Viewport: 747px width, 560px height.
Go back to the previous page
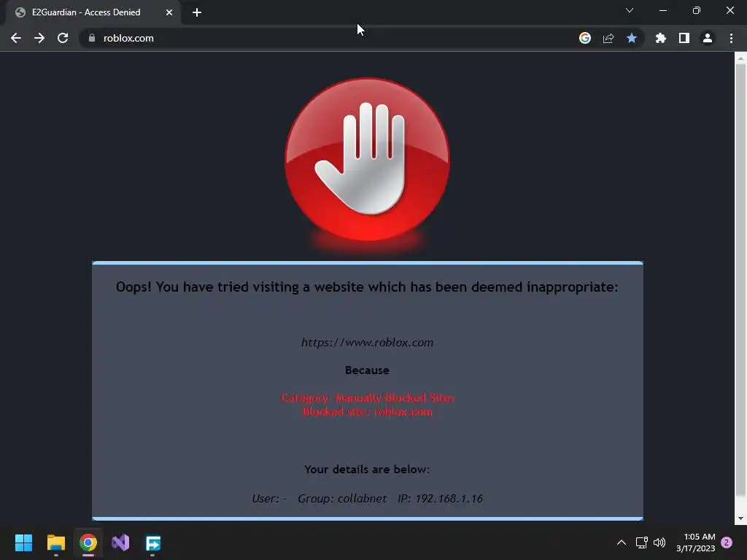16,38
